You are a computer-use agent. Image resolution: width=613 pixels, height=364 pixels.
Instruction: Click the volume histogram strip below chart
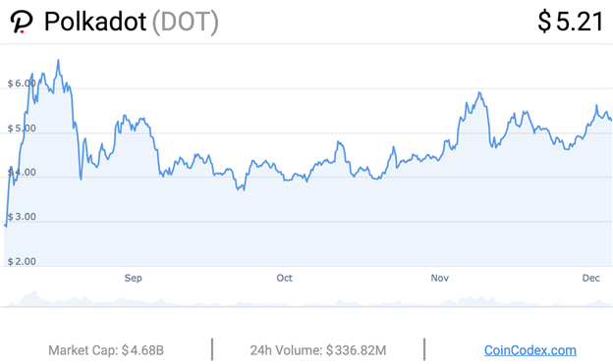click(x=306, y=299)
